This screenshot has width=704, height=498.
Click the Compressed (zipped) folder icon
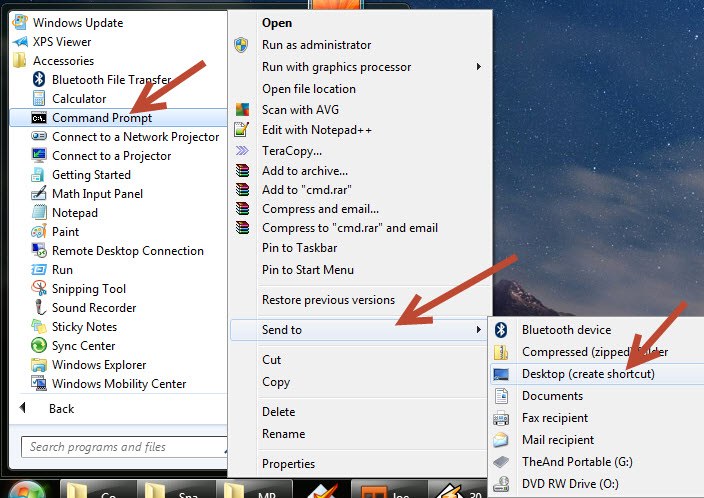coord(501,352)
